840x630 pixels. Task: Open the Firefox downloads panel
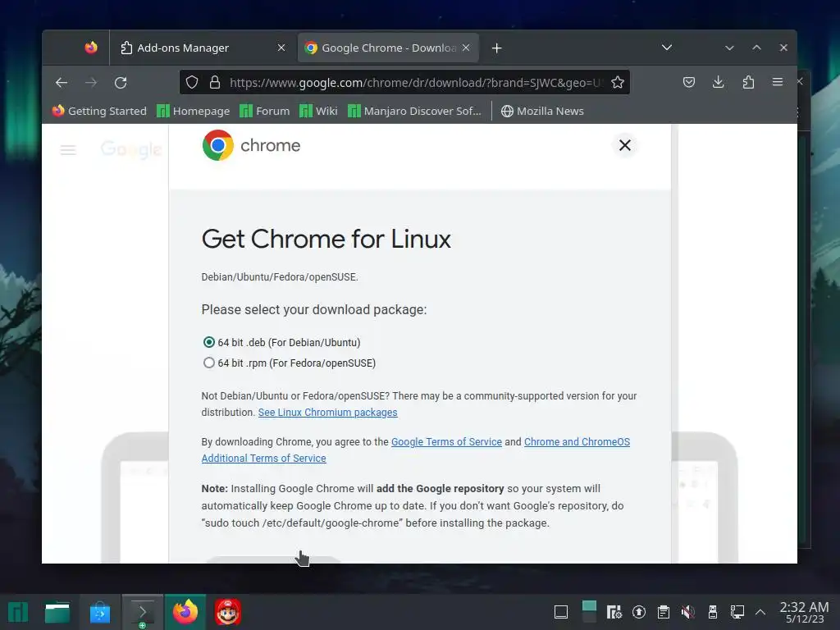click(x=719, y=82)
